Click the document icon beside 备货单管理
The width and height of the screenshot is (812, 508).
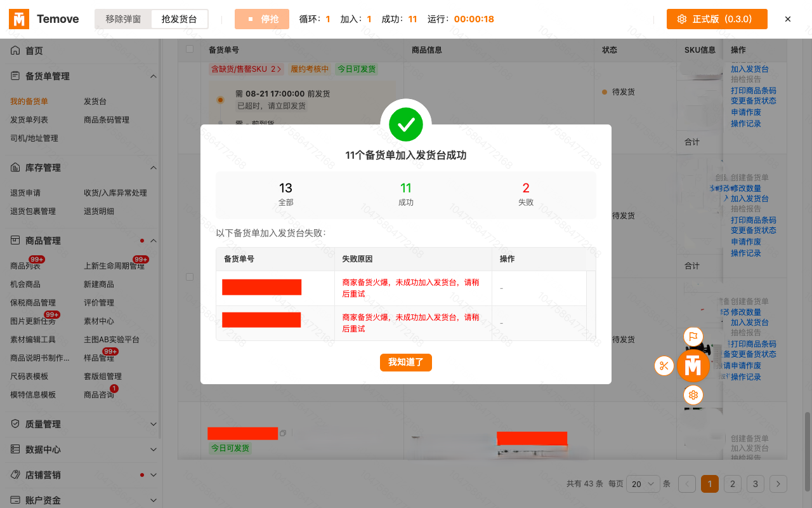pyautogui.click(x=15, y=76)
